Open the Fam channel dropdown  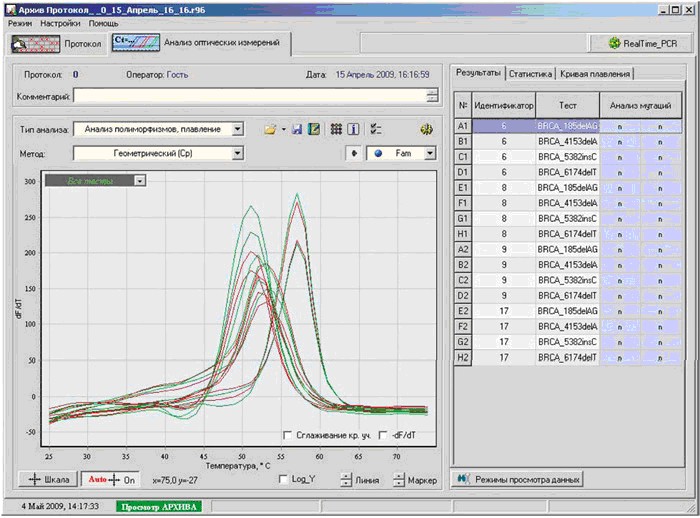click(430, 154)
